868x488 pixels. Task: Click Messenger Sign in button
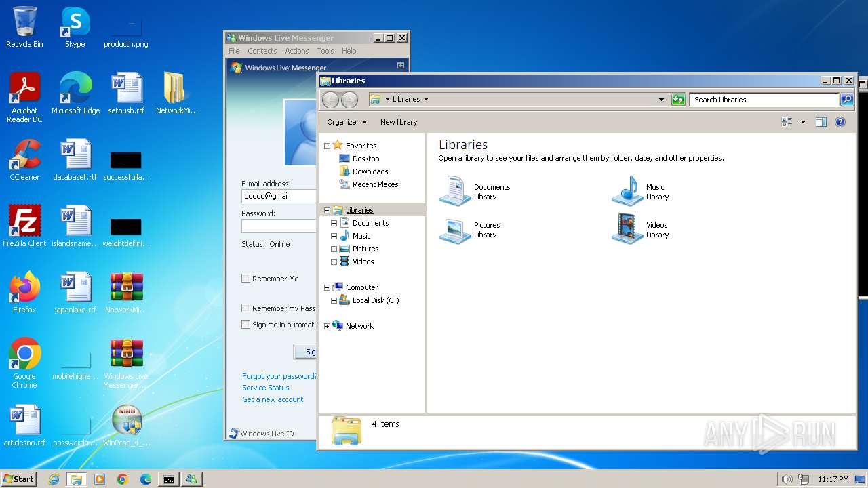305,352
